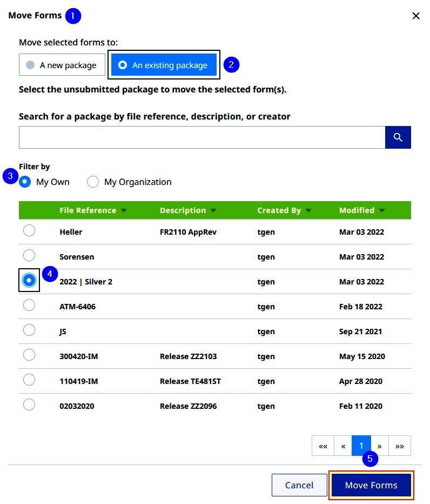Click the Cancel button
The width and height of the screenshot is (430, 504).
tap(299, 485)
